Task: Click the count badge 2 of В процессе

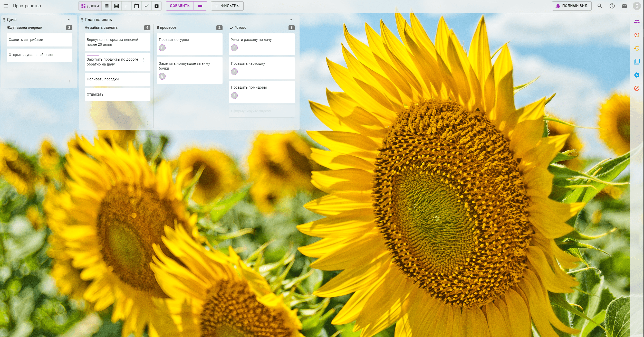Action: [219, 27]
